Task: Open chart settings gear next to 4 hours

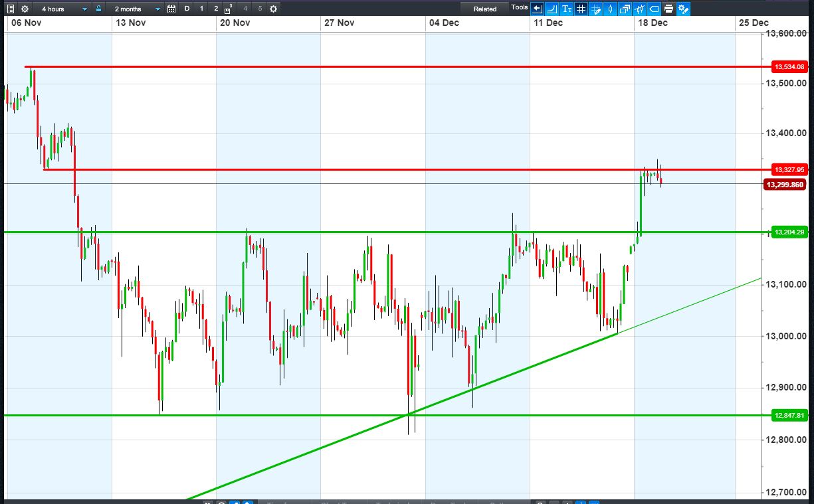Action: pyautogui.click(x=25, y=9)
